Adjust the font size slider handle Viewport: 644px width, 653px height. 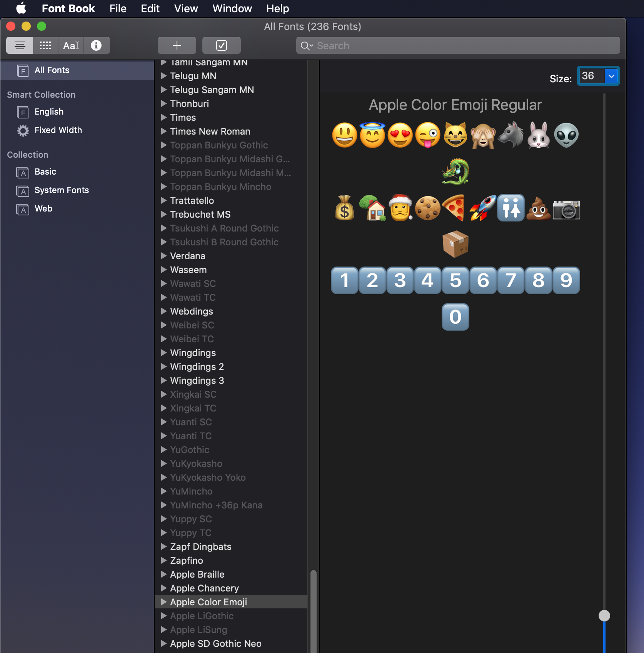pyautogui.click(x=604, y=616)
